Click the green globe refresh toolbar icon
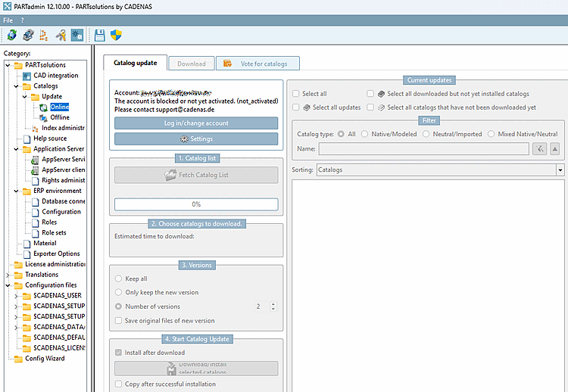 pos(11,35)
